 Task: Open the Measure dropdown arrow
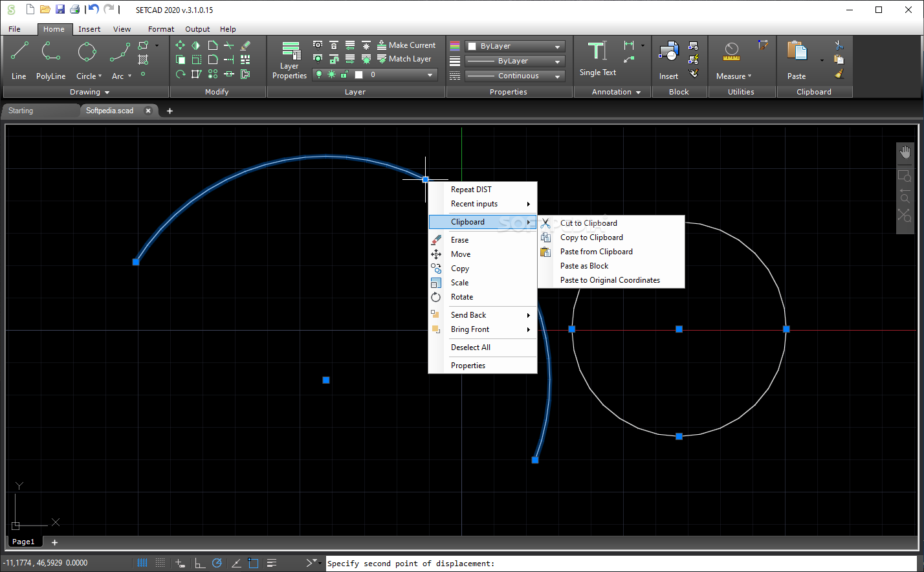click(750, 76)
